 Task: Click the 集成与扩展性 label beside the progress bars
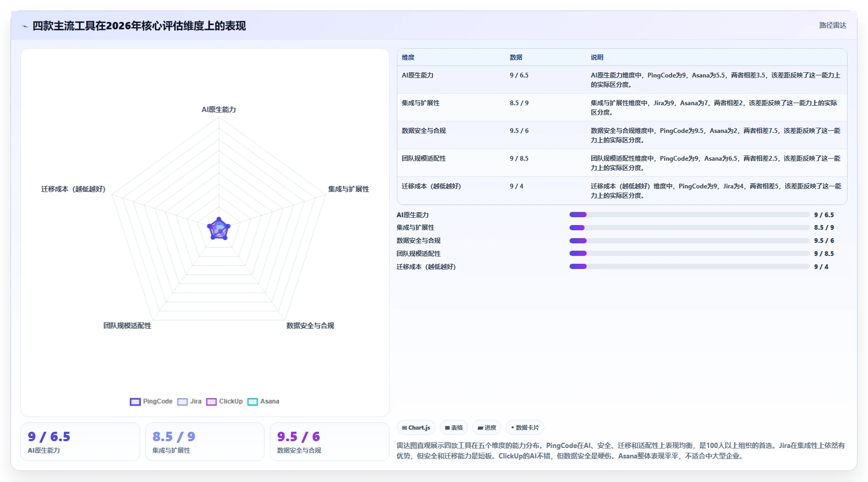[x=415, y=228]
